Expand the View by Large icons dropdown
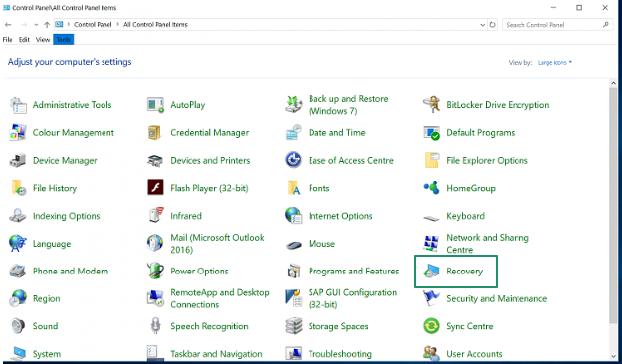The image size is (622, 364). pyautogui.click(x=555, y=63)
